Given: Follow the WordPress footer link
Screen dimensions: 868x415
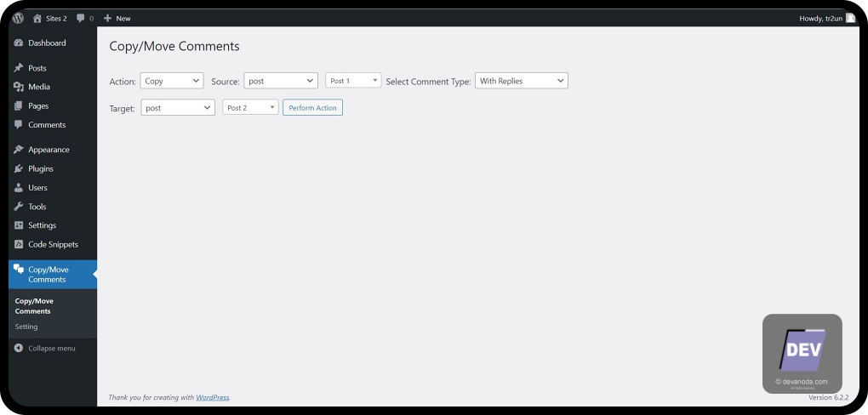Looking at the screenshot, I should 213,397.
